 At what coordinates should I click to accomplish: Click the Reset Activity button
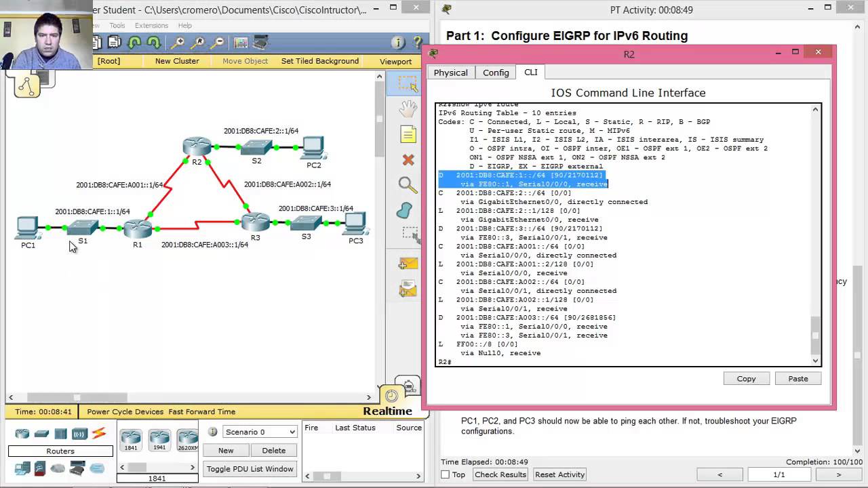[560, 474]
